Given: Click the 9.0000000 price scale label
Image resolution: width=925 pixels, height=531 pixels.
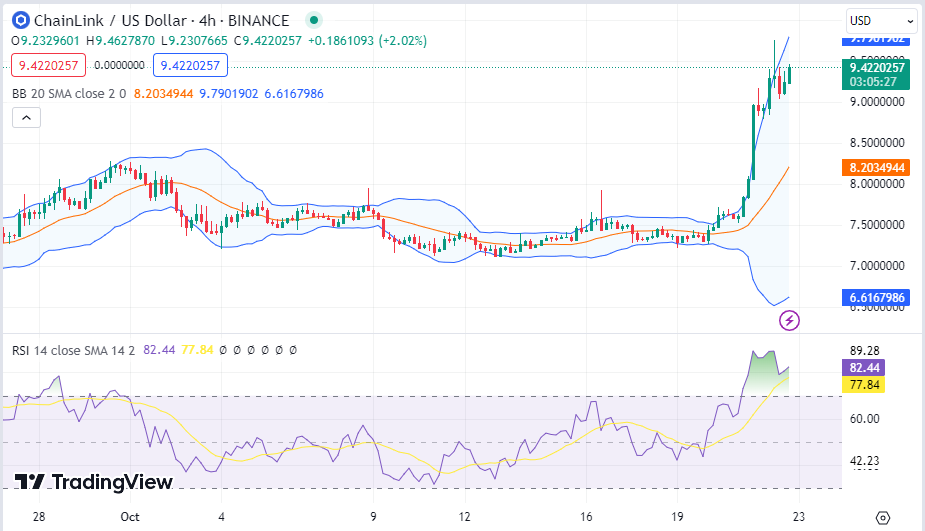Looking at the screenshot, I should click(877, 102).
